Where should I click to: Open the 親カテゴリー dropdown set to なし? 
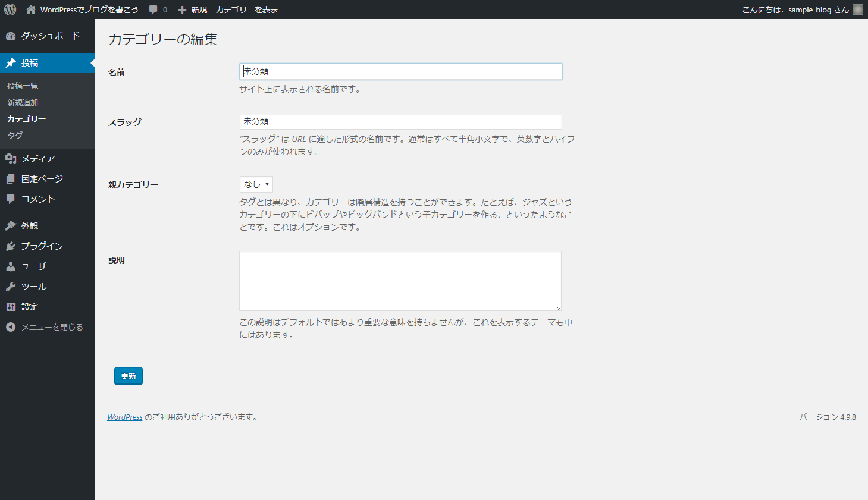pos(256,184)
